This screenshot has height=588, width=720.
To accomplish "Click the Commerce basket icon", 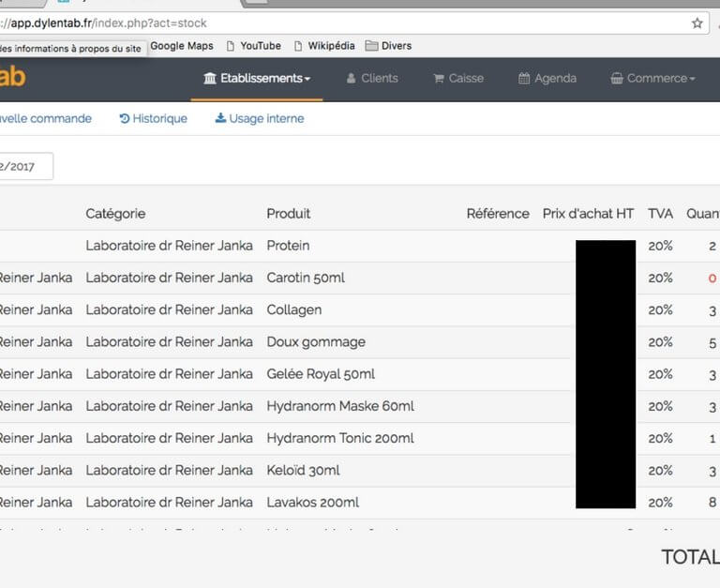I will [x=616, y=79].
